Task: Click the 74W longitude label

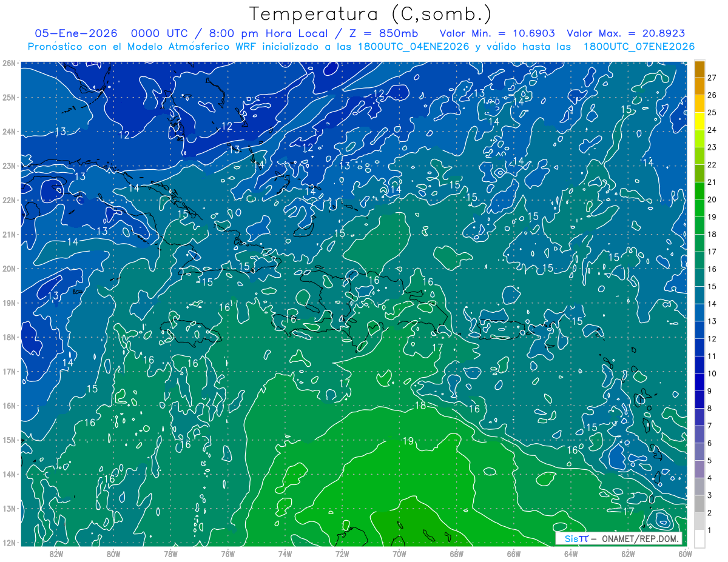Action: (x=285, y=553)
